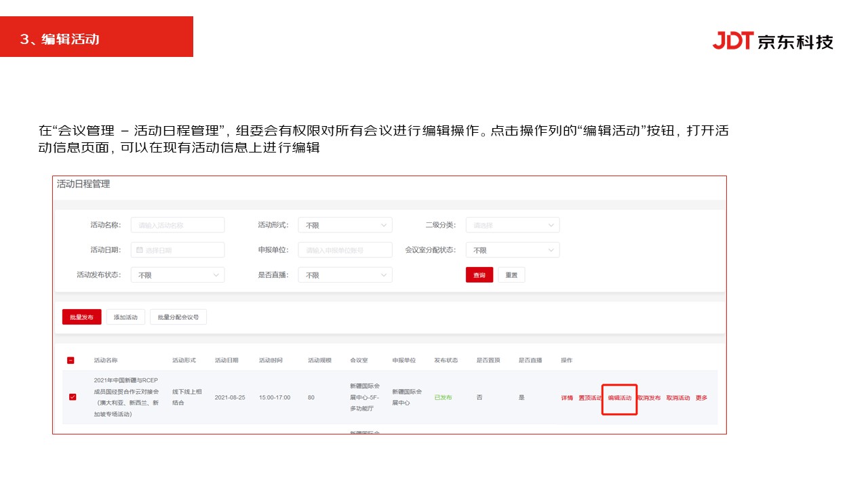Click the 活动时间 column header

click(271, 361)
